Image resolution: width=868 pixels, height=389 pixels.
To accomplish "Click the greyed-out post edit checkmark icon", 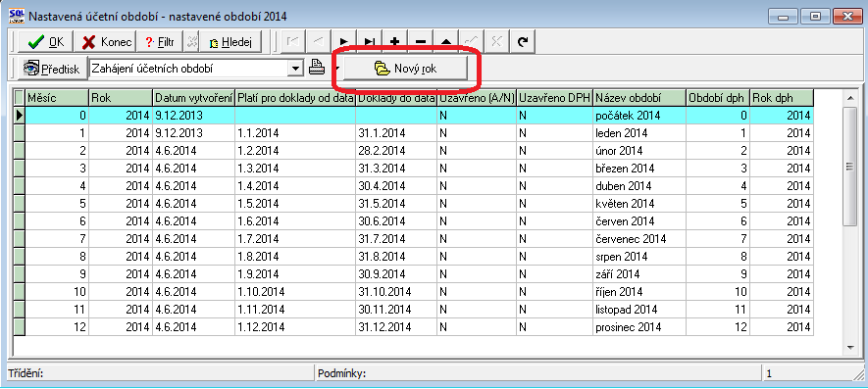I will [471, 42].
